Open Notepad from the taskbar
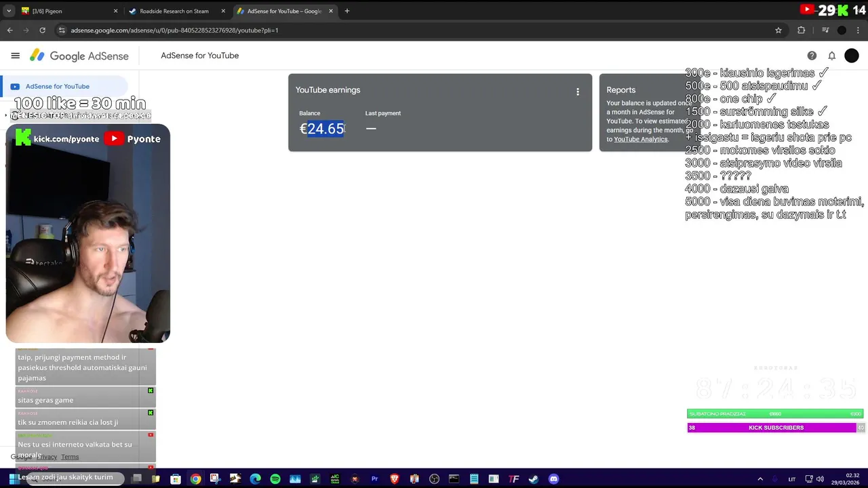868x488 pixels. point(474,479)
